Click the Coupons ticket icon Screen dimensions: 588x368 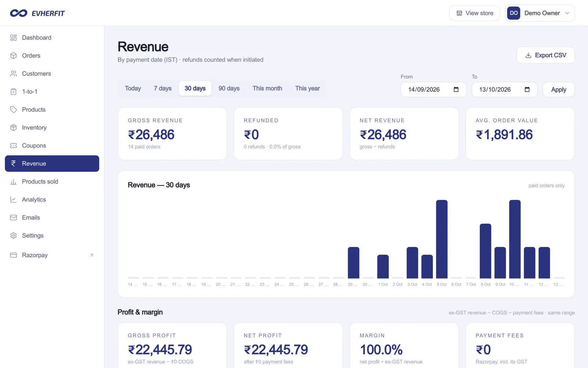[x=14, y=146]
